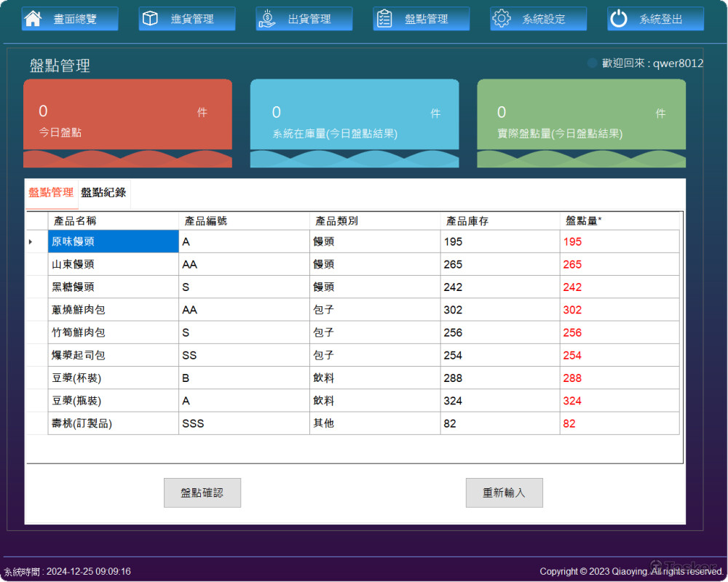The image size is (728, 582).
Task: Edit the 盤點量 value 82 for 壽桃
Action: pos(619,423)
